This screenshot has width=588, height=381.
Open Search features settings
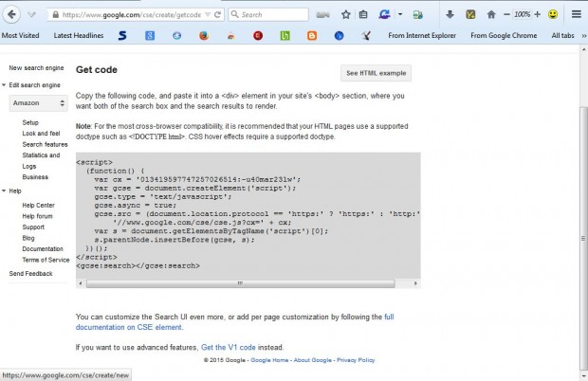point(45,144)
